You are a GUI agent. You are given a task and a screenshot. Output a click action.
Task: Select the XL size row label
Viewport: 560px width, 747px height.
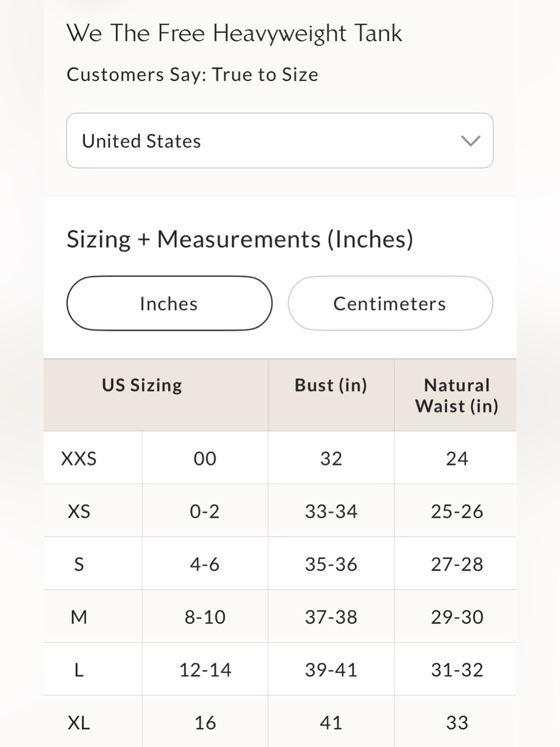click(x=78, y=722)
